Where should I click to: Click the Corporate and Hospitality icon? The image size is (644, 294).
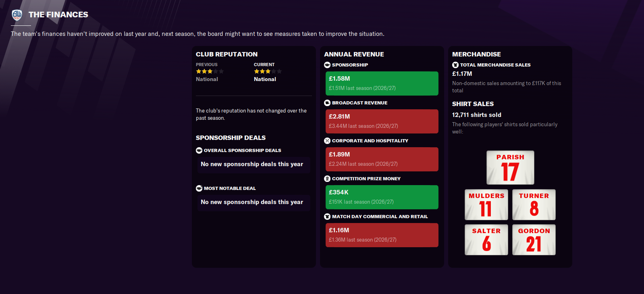[x=327, y=141]
